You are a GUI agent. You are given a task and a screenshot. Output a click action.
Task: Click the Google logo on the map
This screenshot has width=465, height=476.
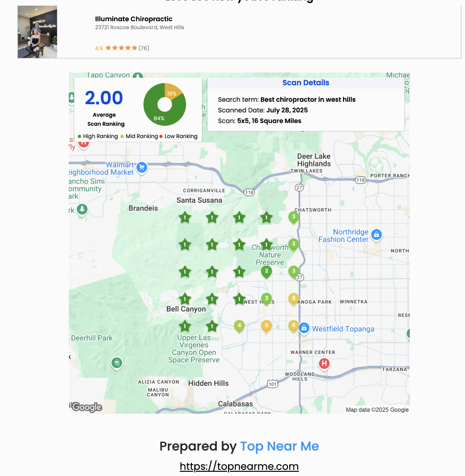pos(87,407)
